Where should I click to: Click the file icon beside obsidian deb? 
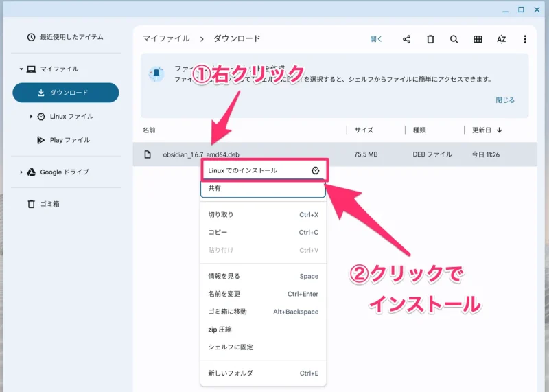(x=148, y=154)
